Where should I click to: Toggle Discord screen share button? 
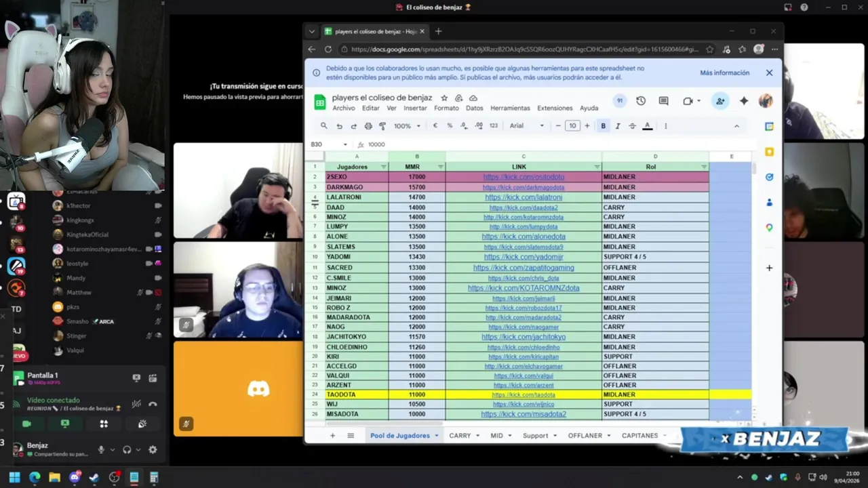[x=65, y=424]
